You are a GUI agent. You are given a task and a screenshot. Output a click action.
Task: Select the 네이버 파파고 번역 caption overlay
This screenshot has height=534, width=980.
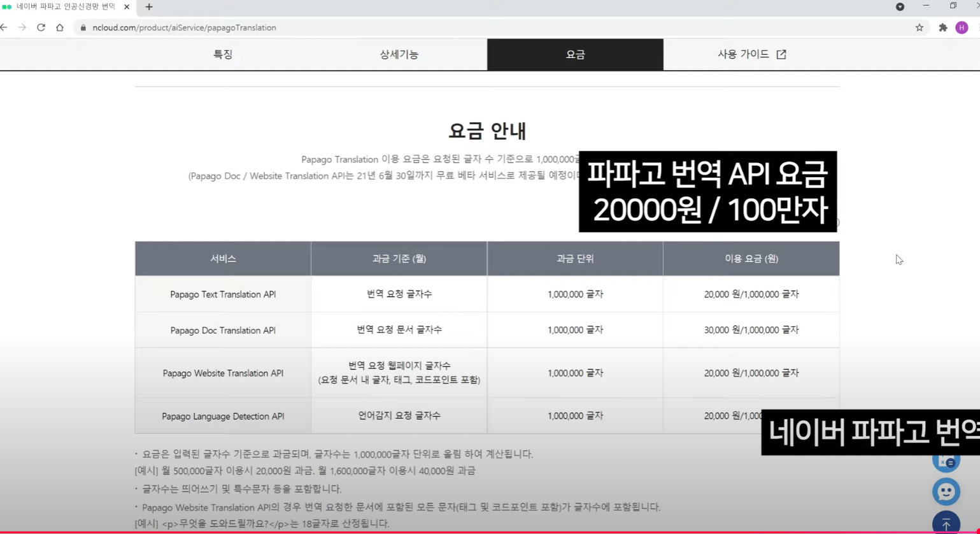(x=870, y=433)
